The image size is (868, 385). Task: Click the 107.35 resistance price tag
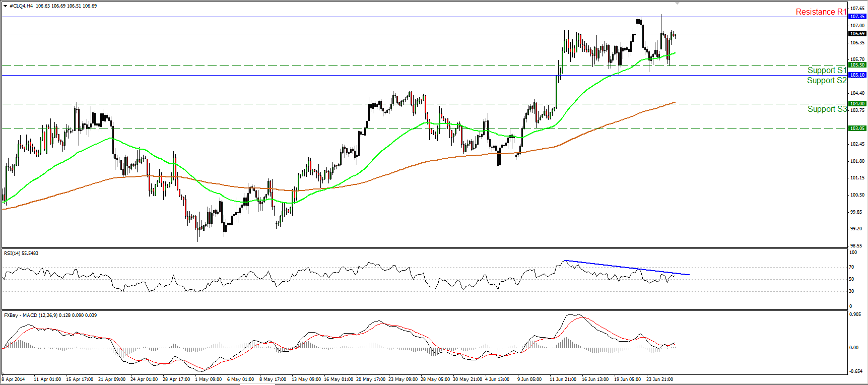pyautogui.click(x=857, y=17)
